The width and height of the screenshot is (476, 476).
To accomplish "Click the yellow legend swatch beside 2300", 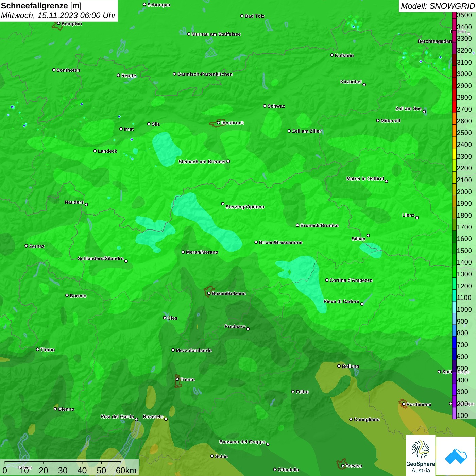I will 454,154.
